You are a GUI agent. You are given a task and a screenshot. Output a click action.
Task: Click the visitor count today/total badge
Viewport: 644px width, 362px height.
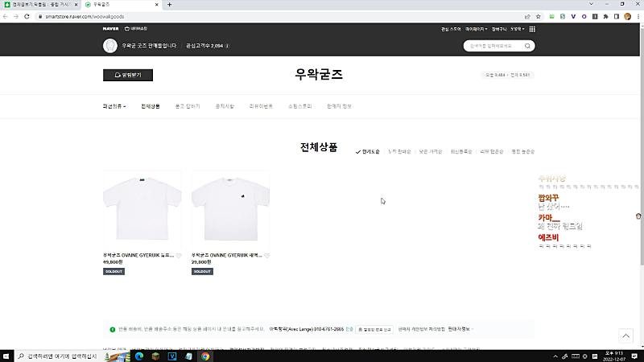[508, 75]
